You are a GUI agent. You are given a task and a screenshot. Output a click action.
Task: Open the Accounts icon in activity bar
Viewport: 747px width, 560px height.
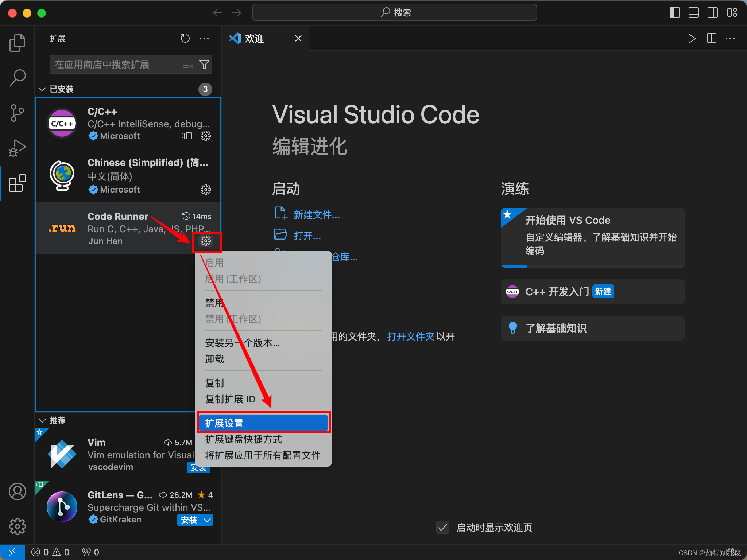pos(17,491)
